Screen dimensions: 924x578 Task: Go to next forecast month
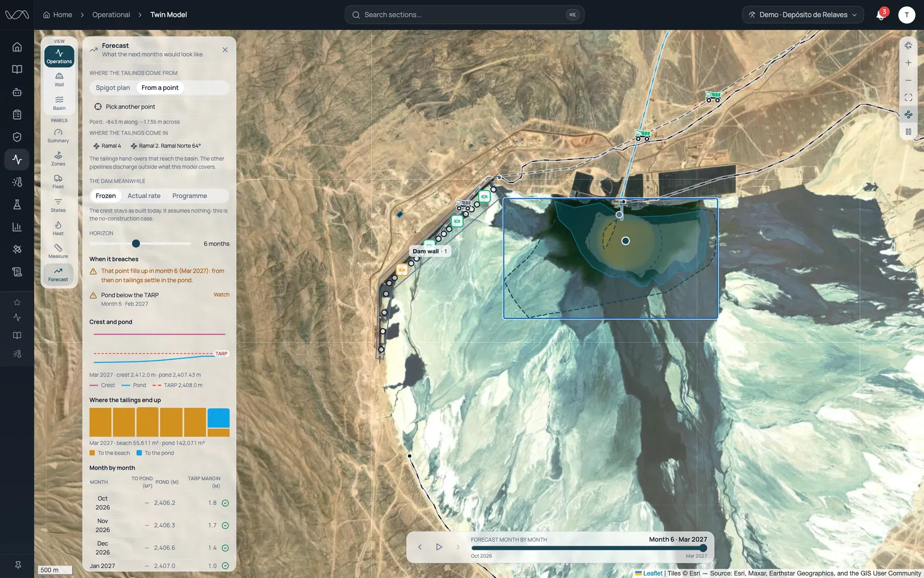[458, 547]
